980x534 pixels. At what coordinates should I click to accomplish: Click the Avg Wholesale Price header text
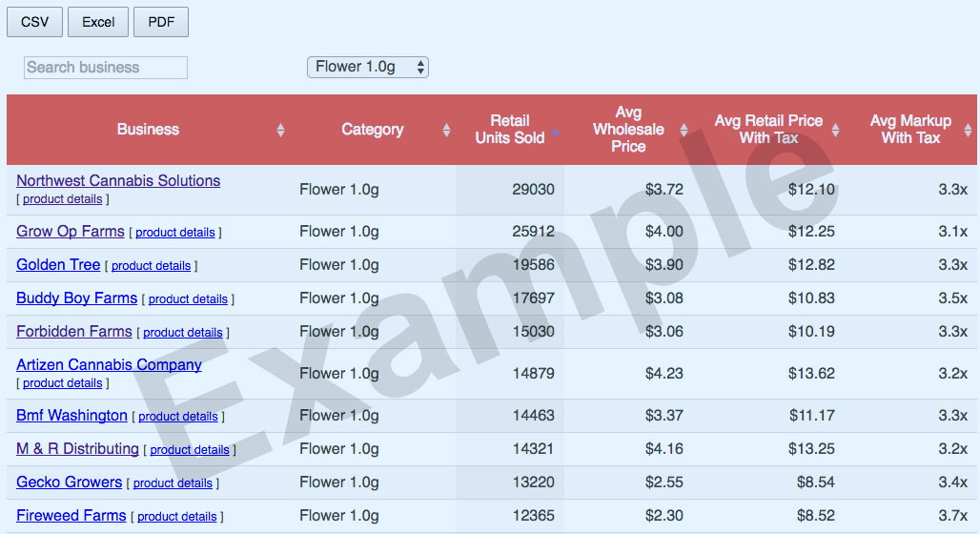coord(628,130)
